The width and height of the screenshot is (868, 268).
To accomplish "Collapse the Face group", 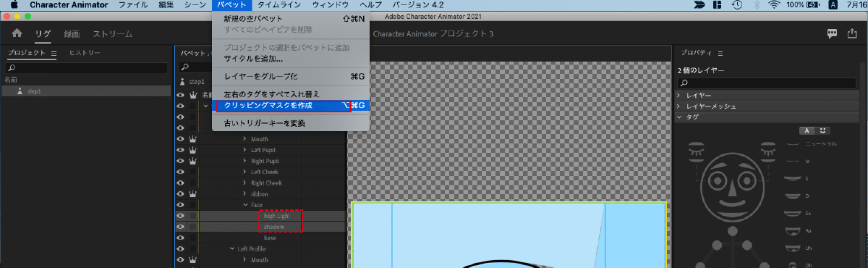I will tap(245, 205).
